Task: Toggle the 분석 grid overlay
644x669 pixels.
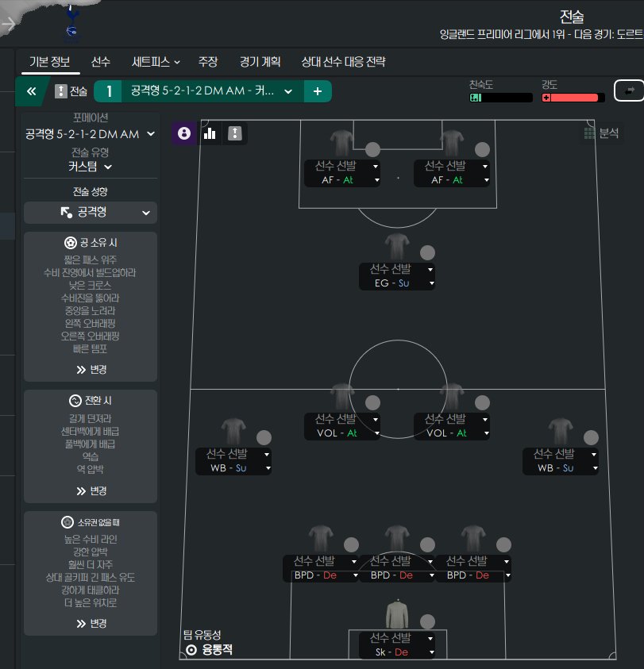Action: 601,133
